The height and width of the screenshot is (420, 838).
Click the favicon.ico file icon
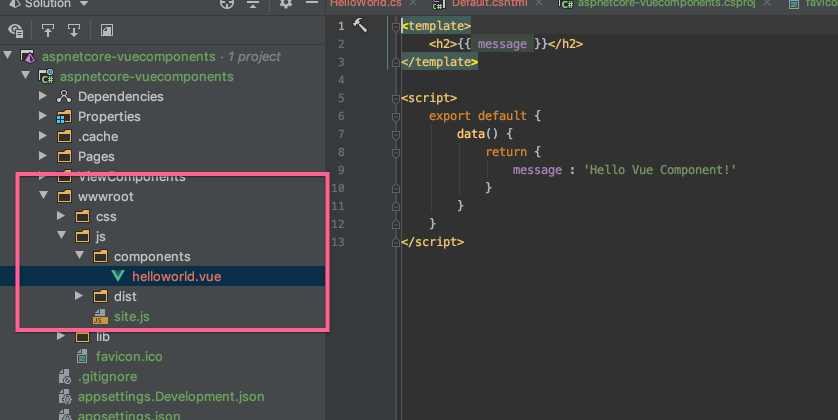point(82,356)
